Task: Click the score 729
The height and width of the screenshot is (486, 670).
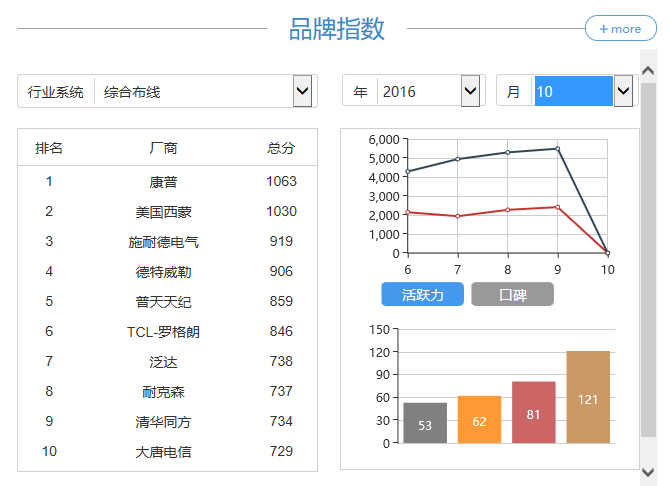Action: click(x=281, y=451)
